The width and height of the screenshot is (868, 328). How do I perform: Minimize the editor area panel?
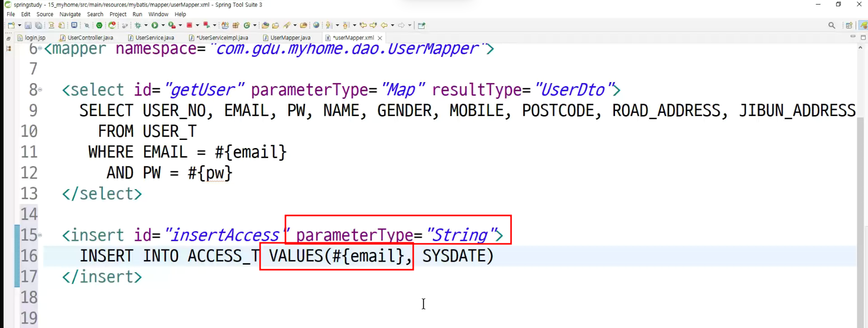point(853,37)
